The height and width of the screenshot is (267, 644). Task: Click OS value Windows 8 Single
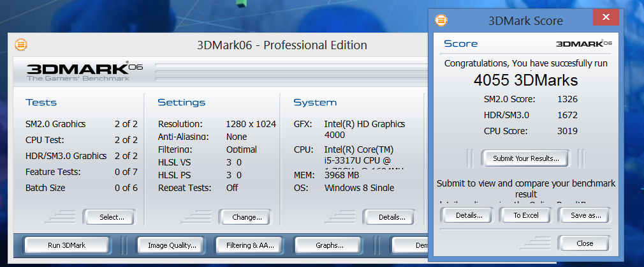(x=359, y=188)
